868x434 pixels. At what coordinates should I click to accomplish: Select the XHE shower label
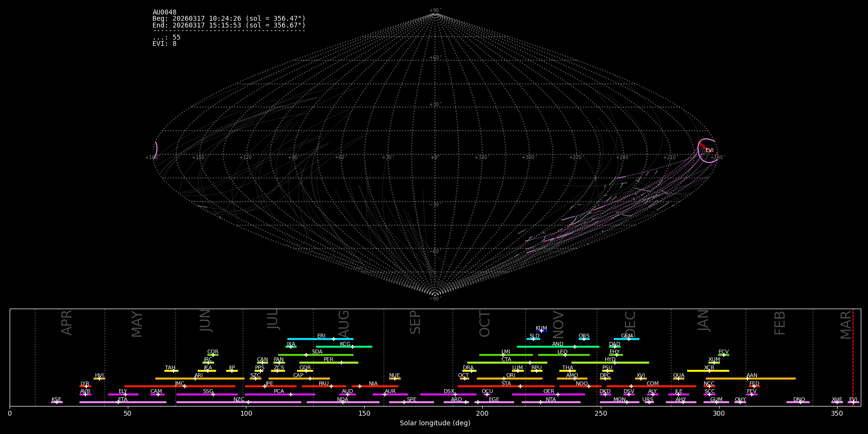pyautogui.click(x=837, y=400)
